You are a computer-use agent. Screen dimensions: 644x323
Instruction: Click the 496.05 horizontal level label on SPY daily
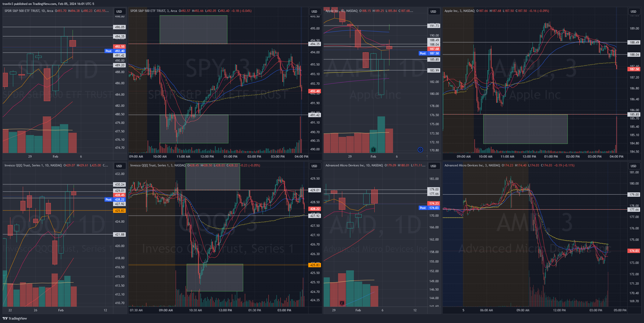(x=120, y=27)
